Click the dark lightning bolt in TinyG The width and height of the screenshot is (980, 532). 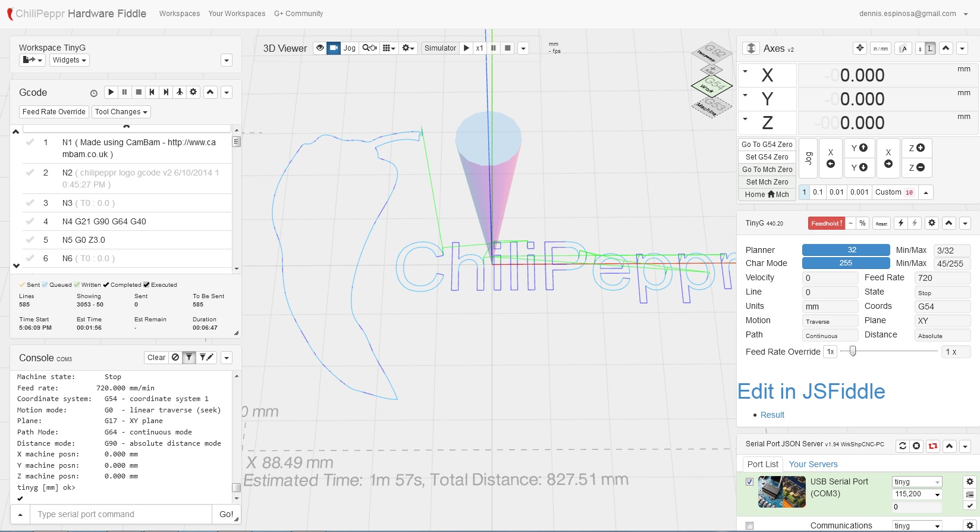coord(901,223)
